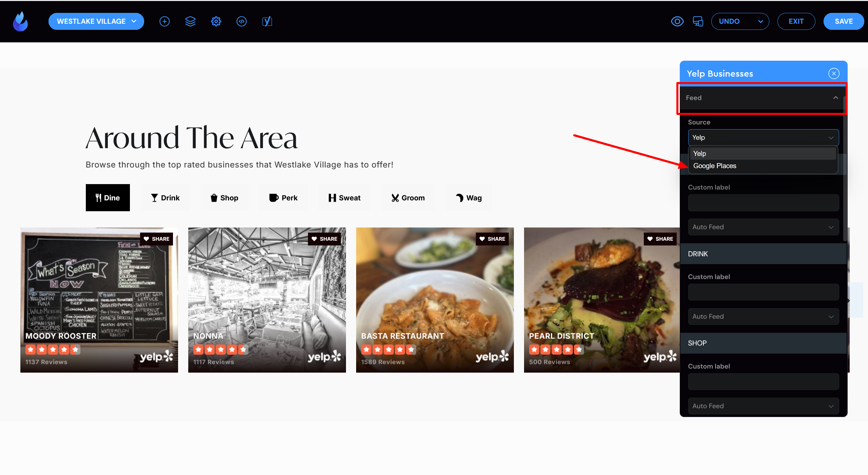The height and width of the screenshot is (475, 868).
Task: Click 1117 Reviews text
Action: point(214,362)
